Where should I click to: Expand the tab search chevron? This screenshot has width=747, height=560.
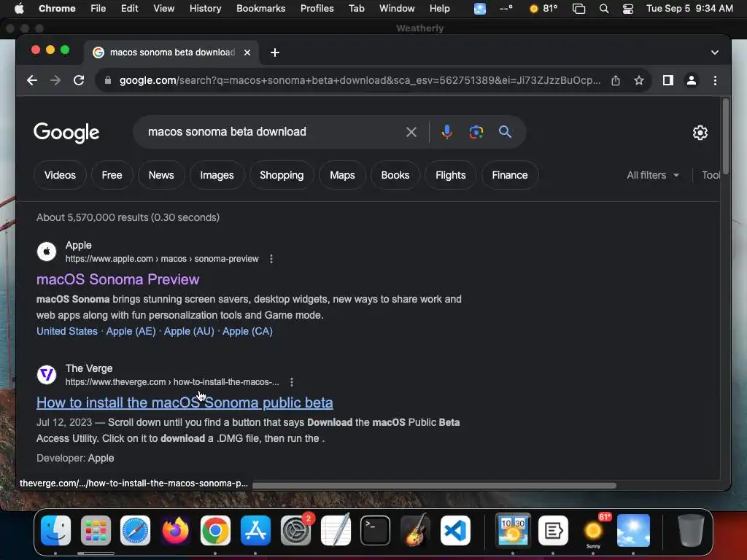pos(715,52)
